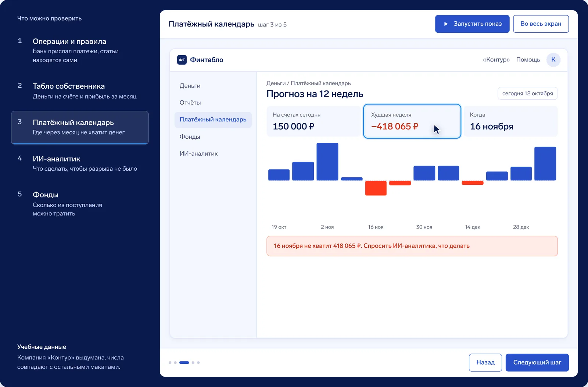Open ИИ-аналитик in the Финтабло sidebar

[x=213, y=153]
